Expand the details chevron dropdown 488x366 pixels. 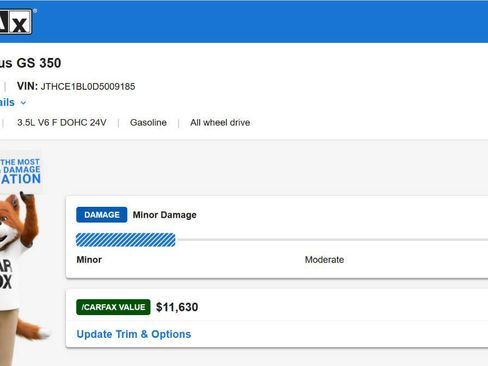(x=23, y=103)
